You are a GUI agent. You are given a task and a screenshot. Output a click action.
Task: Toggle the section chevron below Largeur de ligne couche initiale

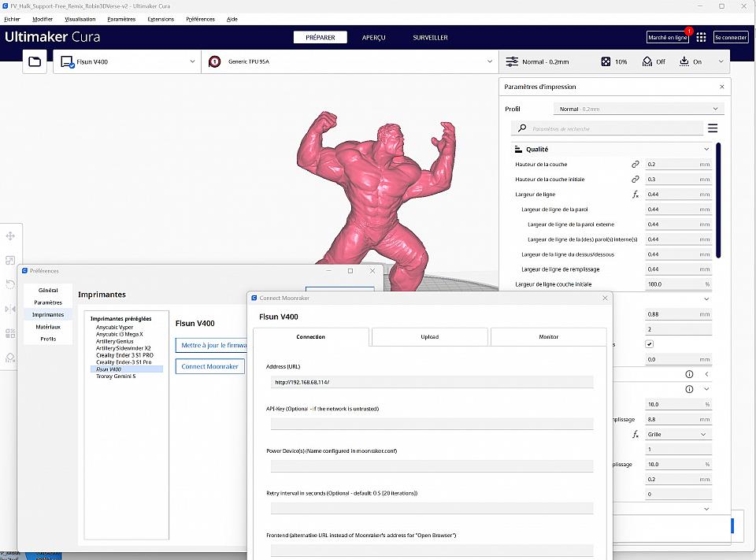tap(706, 299)
